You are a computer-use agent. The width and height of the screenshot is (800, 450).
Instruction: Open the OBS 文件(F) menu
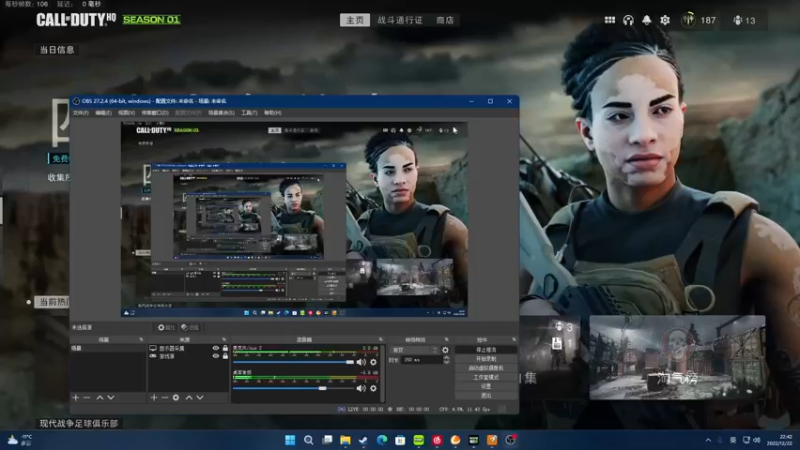pos(81,113)
